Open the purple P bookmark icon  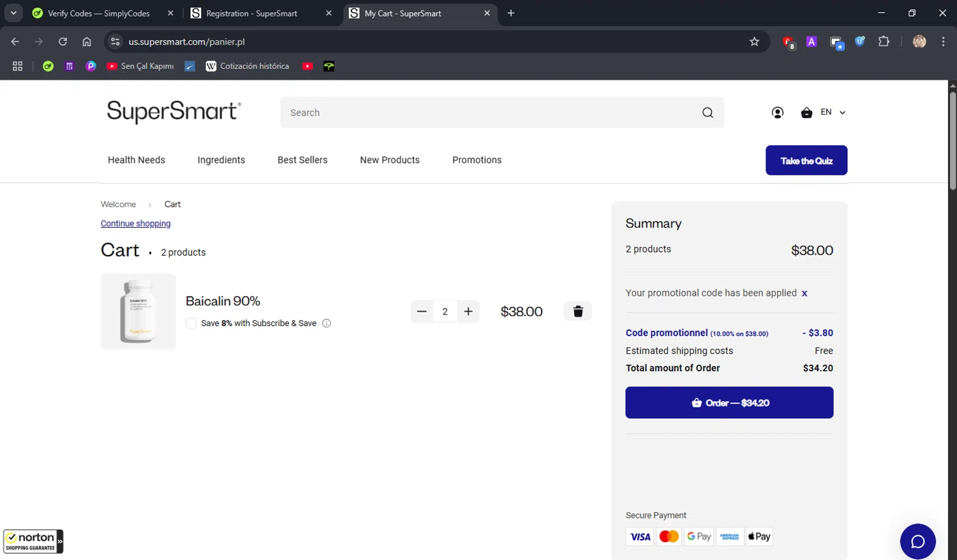click(x=91, y=66)
